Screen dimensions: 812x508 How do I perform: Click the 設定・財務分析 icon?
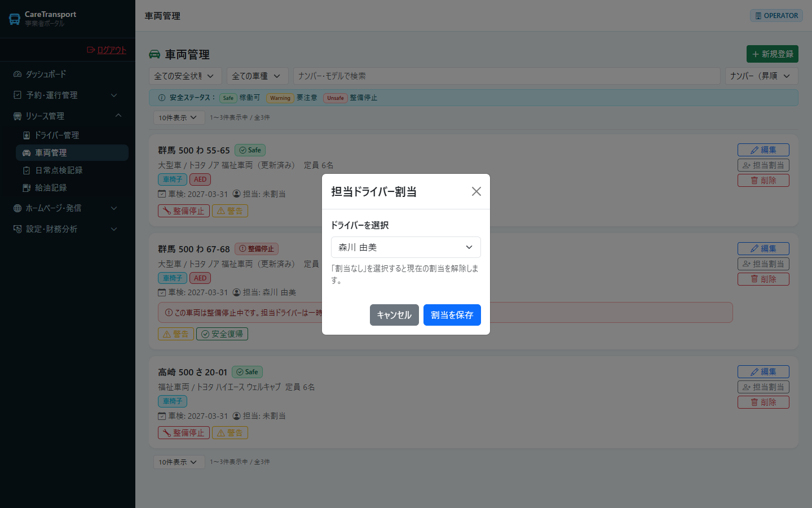(x=17, y=229)
